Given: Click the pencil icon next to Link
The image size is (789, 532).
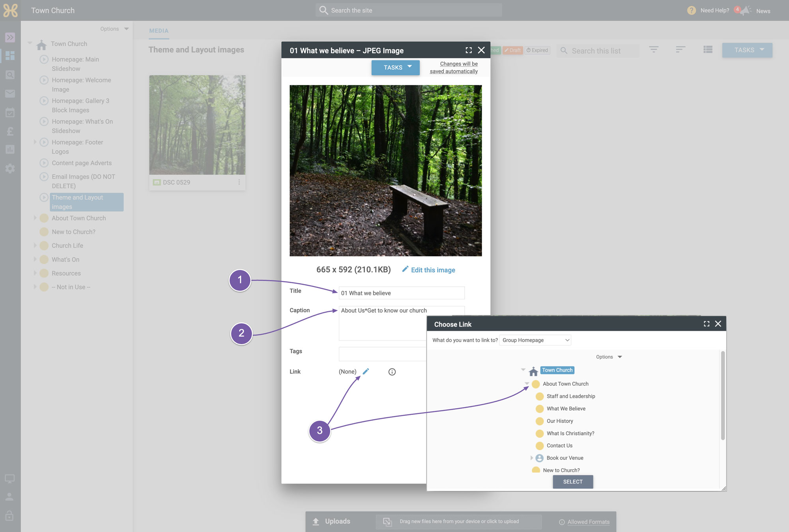Looking at the screenshot, I should click(366, 371).
